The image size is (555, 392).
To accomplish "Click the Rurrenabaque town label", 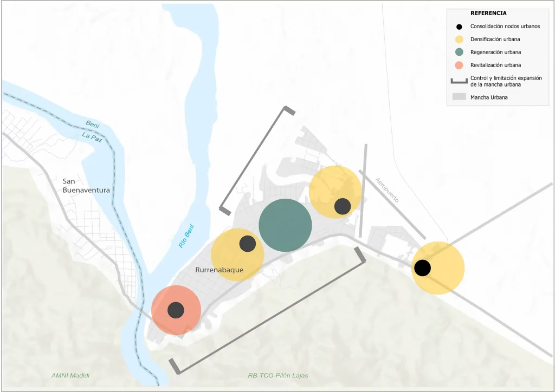I will coord(218,269).
